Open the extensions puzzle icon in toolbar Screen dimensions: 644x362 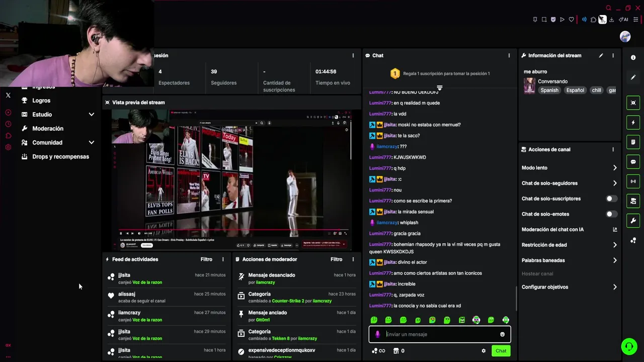593,20
